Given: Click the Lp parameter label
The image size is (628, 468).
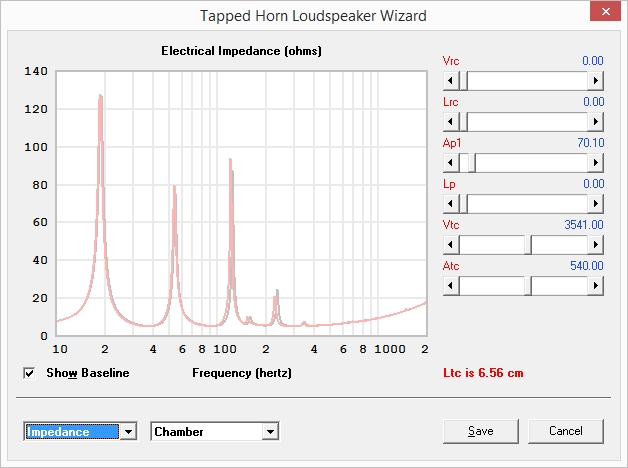Looking at the screenshot, I should pyautogui.click(x=449, y=184).
